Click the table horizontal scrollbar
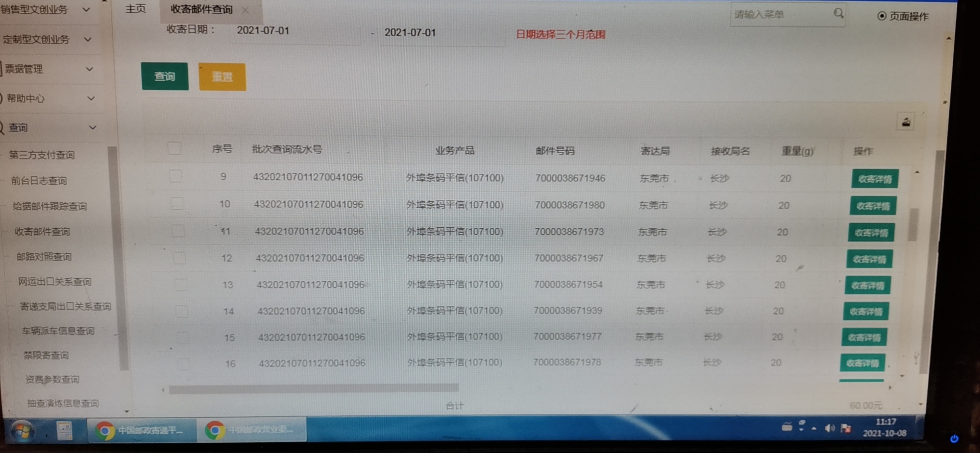980x453 pixels. [313, 389]
